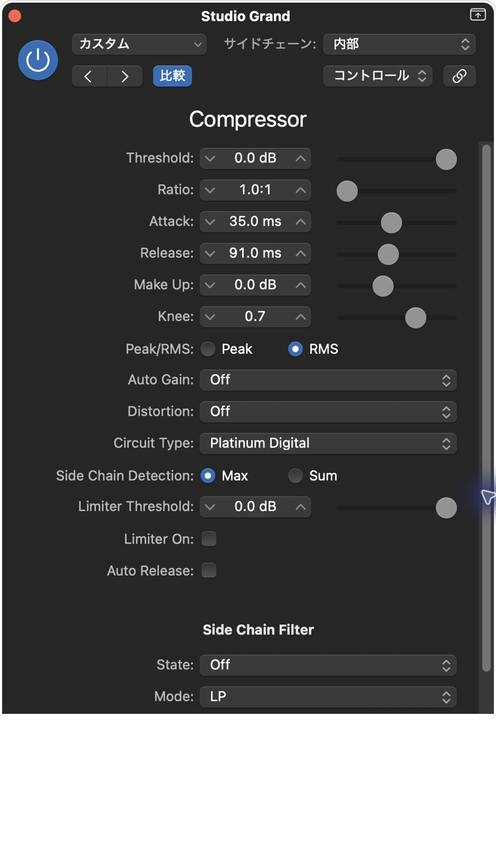Increase Make Up with the up chevron
This screenshot has height=868, width=496.
point(300,285)
